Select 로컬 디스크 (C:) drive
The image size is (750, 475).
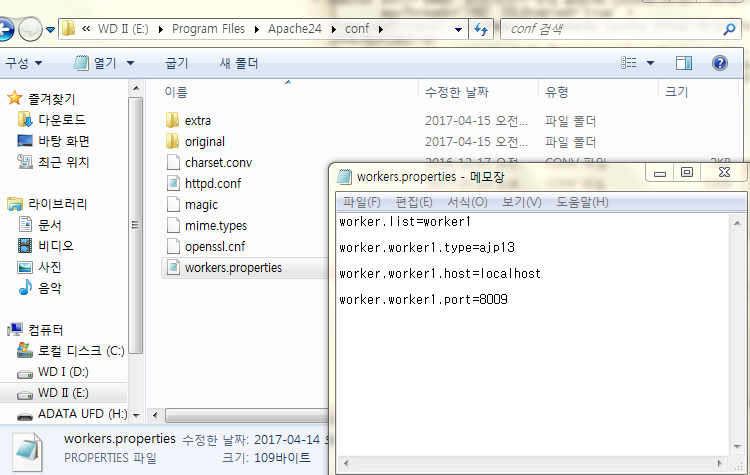(x=81, y=351)
